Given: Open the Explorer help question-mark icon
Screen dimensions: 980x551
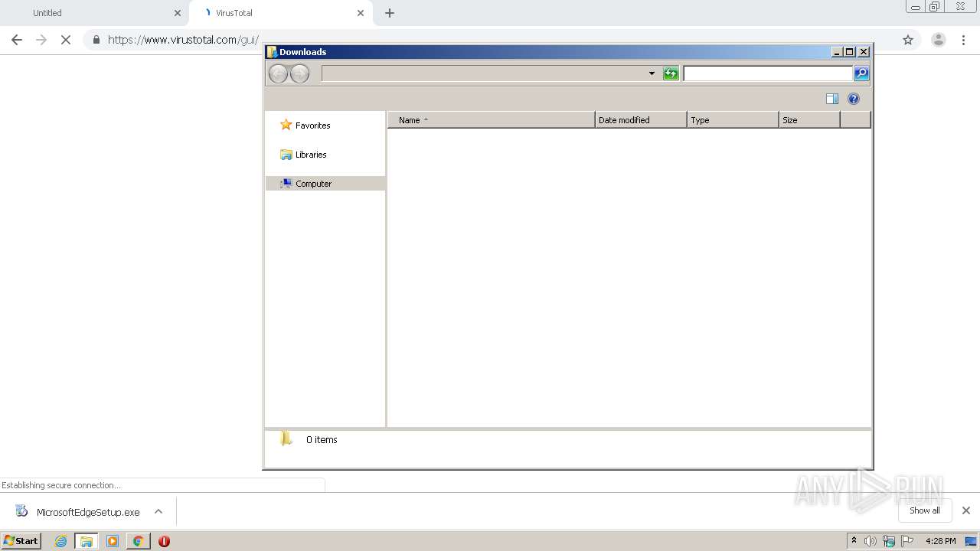Looking at the screenshot, I should [854, 99].
